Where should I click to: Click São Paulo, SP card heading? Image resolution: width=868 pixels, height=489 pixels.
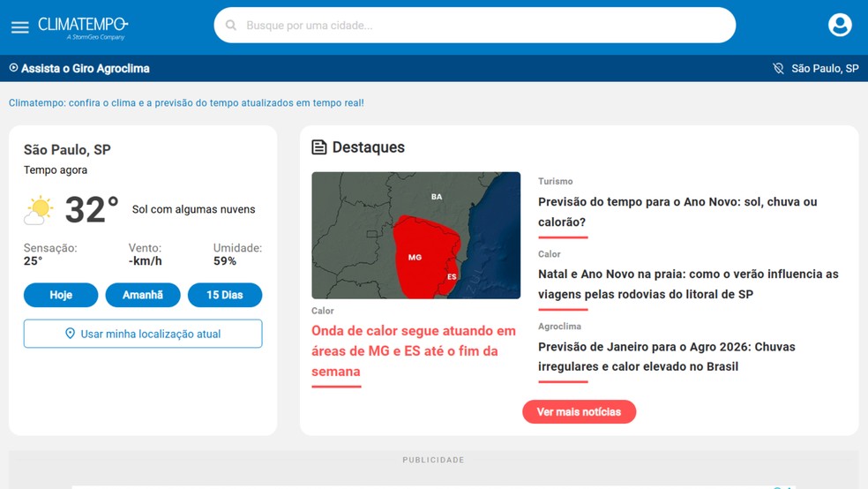pos(67,150)
